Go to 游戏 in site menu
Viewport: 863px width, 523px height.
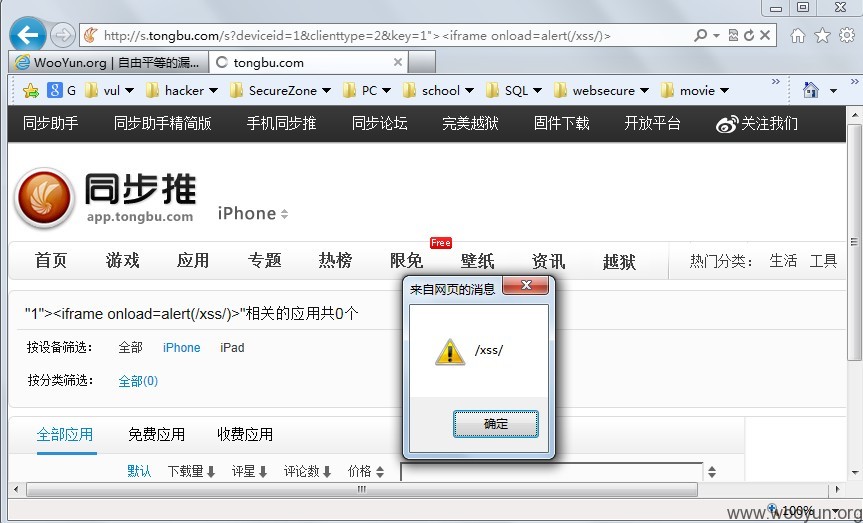122,260
